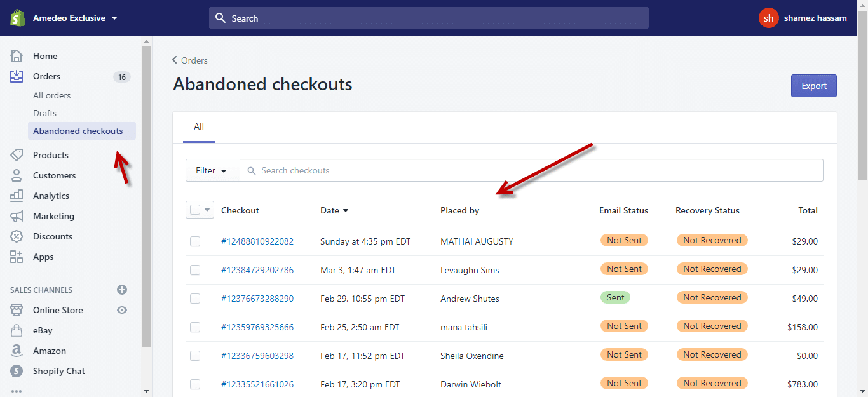Click the Export button
Viewport: 868px width, 397px height.
813,85
